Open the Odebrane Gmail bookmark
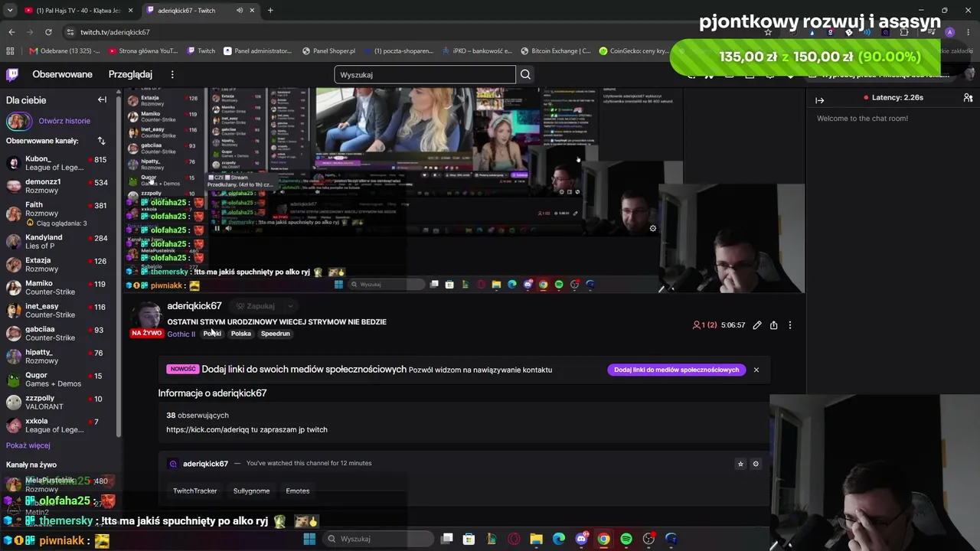 65,51
